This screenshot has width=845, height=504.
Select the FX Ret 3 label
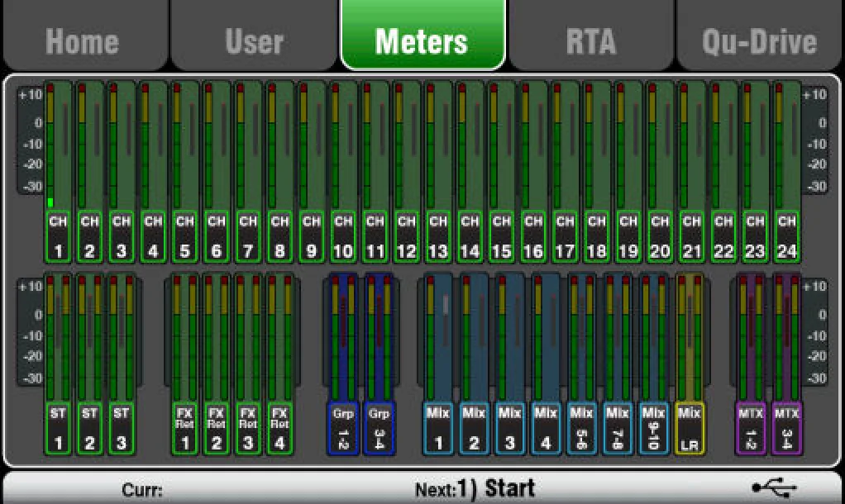248,429
